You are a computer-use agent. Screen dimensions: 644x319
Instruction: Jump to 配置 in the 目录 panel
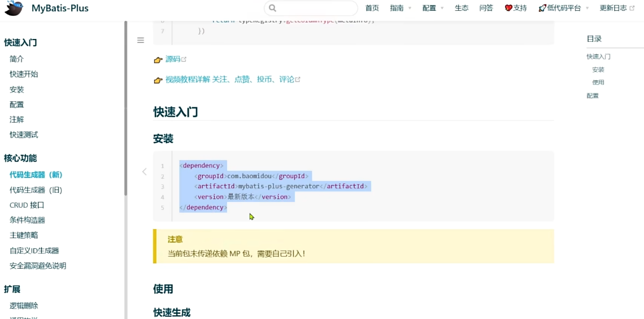(x=593, y=96)
